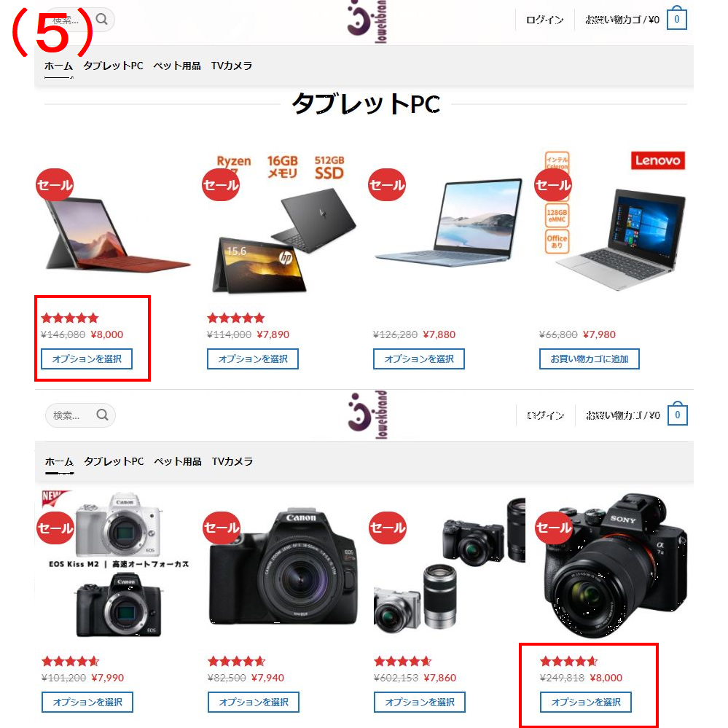The height and width of the screenshot is (728, 728).
Task: Go to ホーム in the lower navigation
Action: [60, 461]
